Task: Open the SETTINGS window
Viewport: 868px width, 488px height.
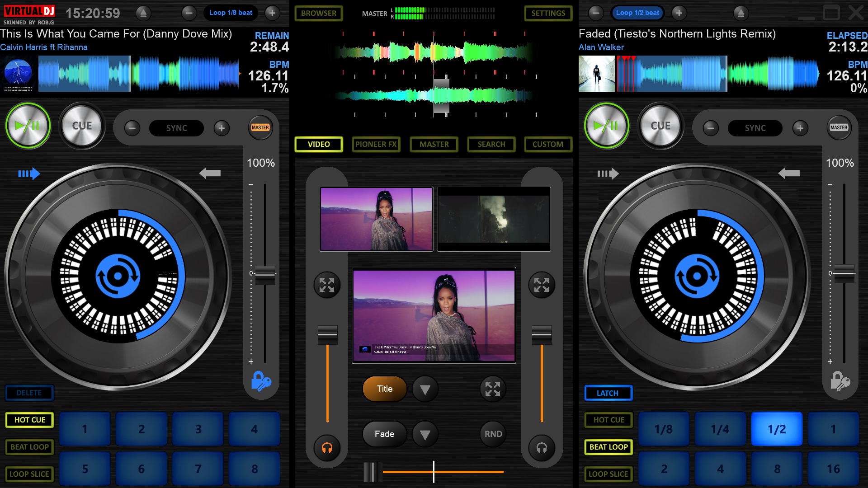Action: [x=548, y=13]
